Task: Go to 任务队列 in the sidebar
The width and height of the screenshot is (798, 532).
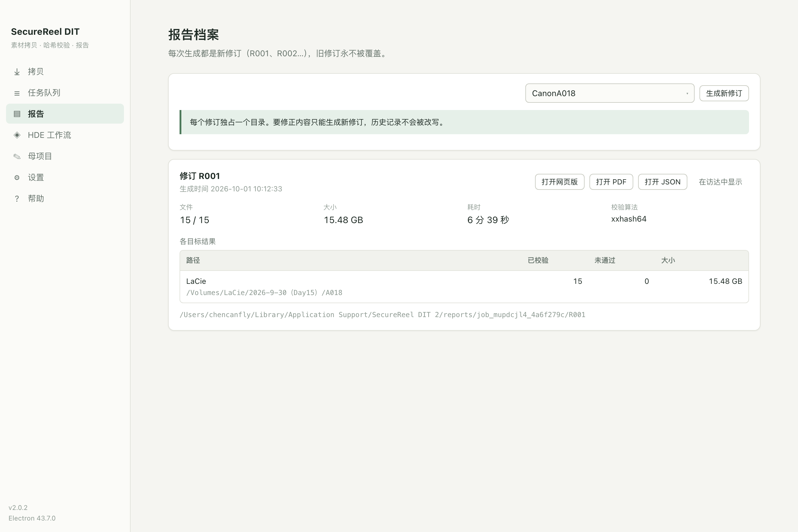Action: coord(65,92)
